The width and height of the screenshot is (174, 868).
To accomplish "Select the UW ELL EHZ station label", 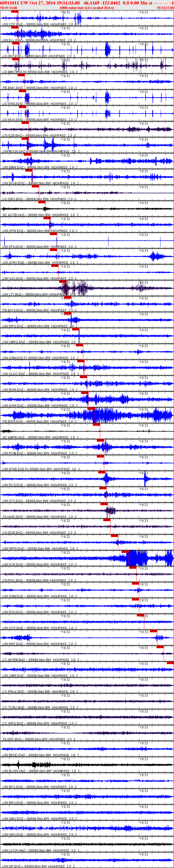I will (x=39, y=41).
